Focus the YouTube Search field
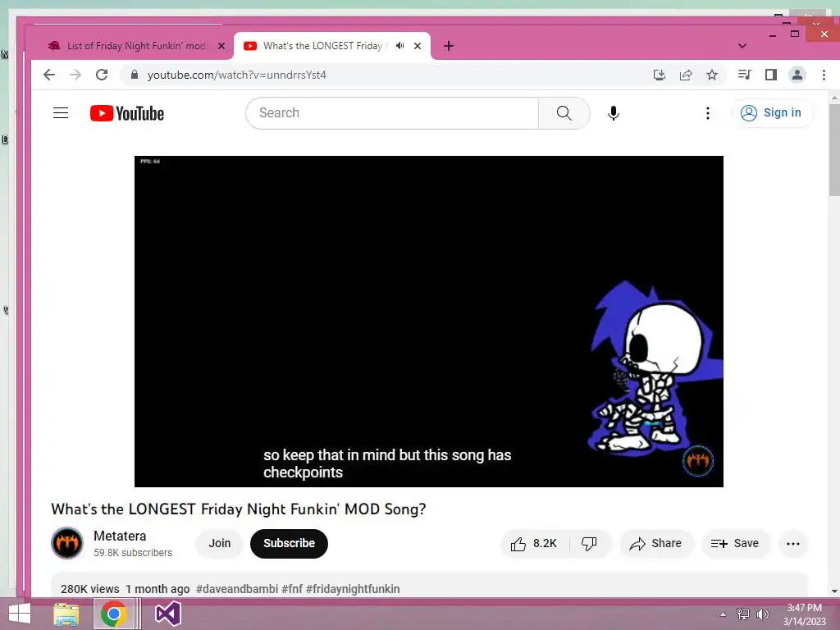Screen dimensions: 840x630 [x=392, y=113]
